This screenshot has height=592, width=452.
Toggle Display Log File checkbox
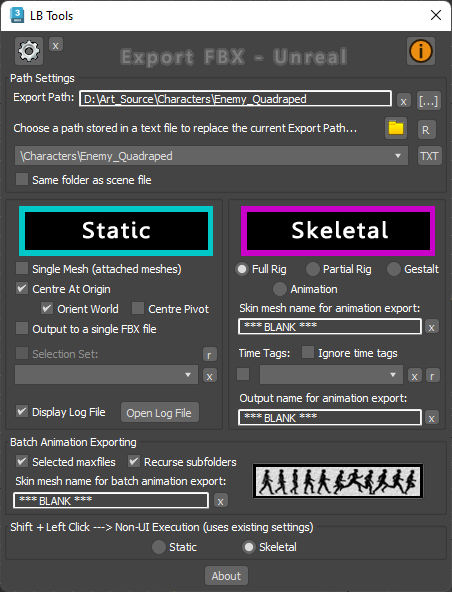click(x=22, y=412)
